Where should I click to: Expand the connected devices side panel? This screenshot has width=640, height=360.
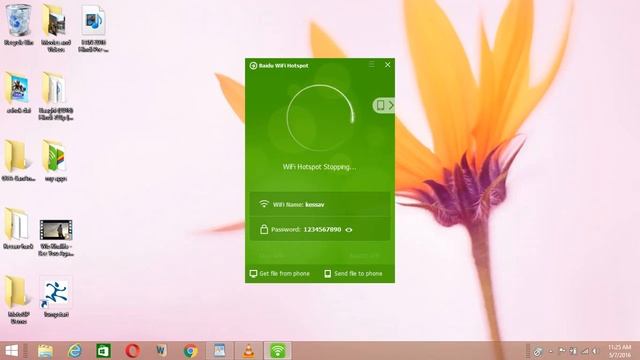click(x=384, y=105)
